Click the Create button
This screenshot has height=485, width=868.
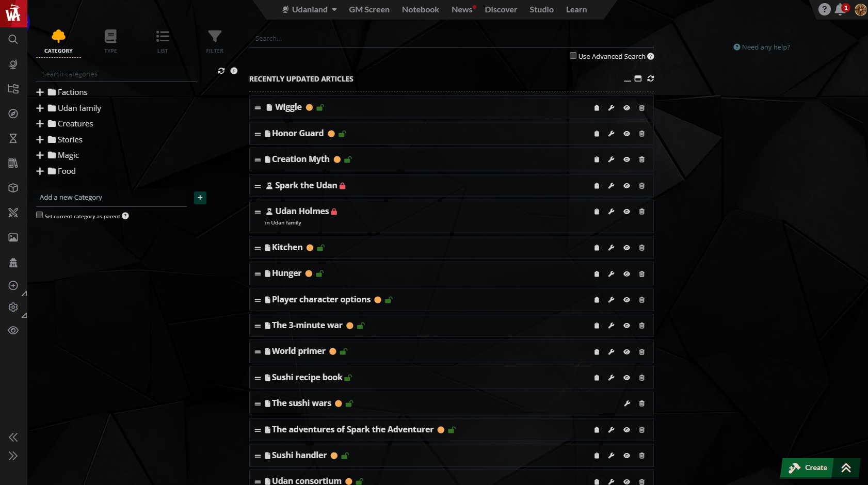tap(809, 467)
